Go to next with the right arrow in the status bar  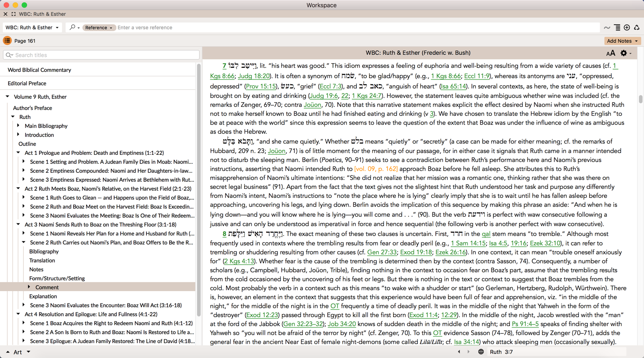pos(469,352)
